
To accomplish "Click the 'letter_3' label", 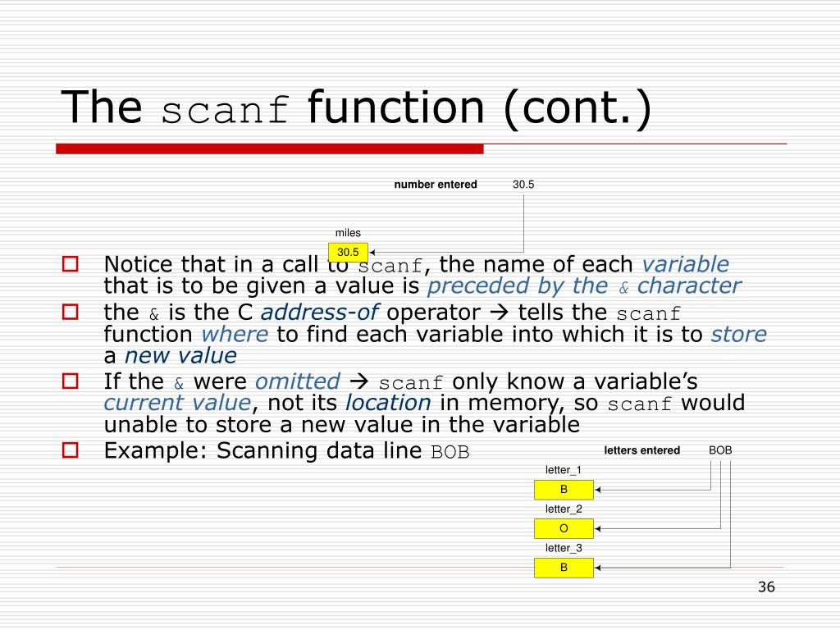I will click(564, 548).
